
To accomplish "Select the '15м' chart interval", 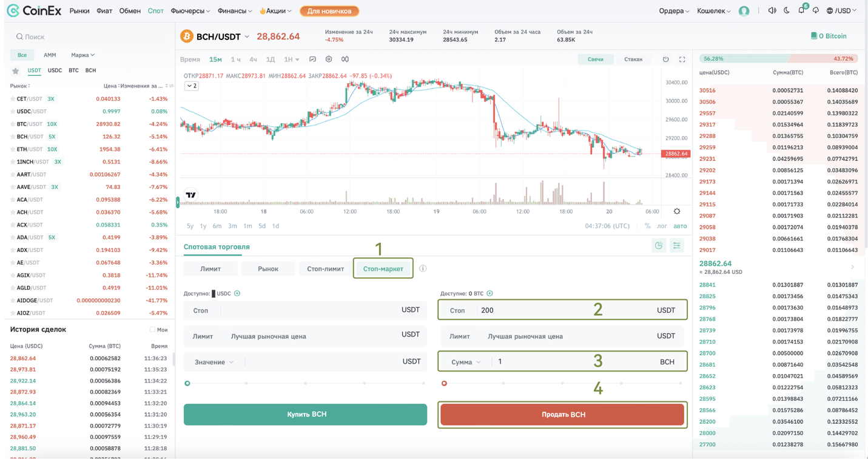I will point(215,59).
